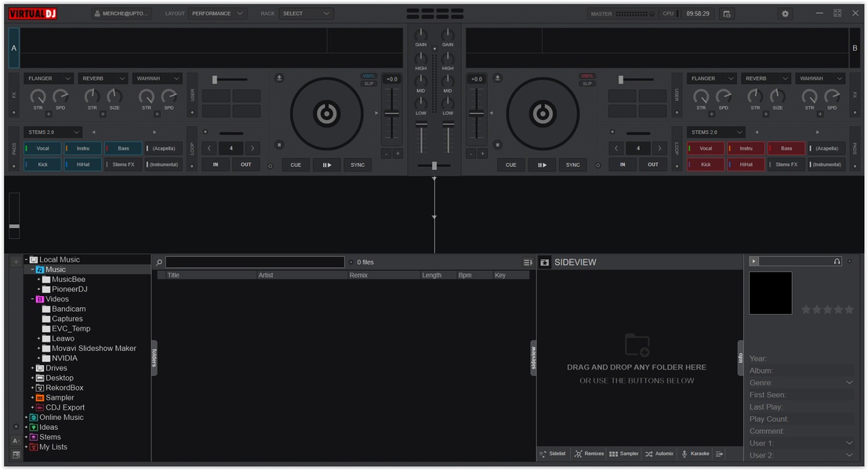
Task: Click the search magnifier icon in browser
Action: coord(159,262)
